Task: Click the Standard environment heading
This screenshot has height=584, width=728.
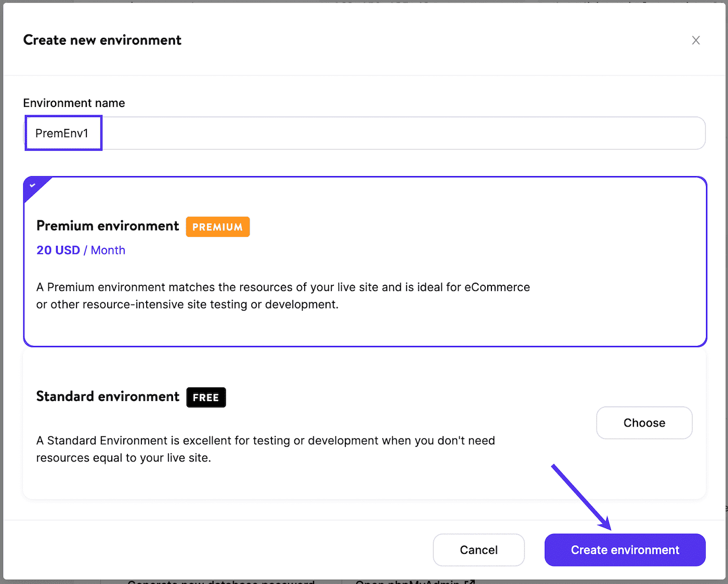Action: (108, 396)
